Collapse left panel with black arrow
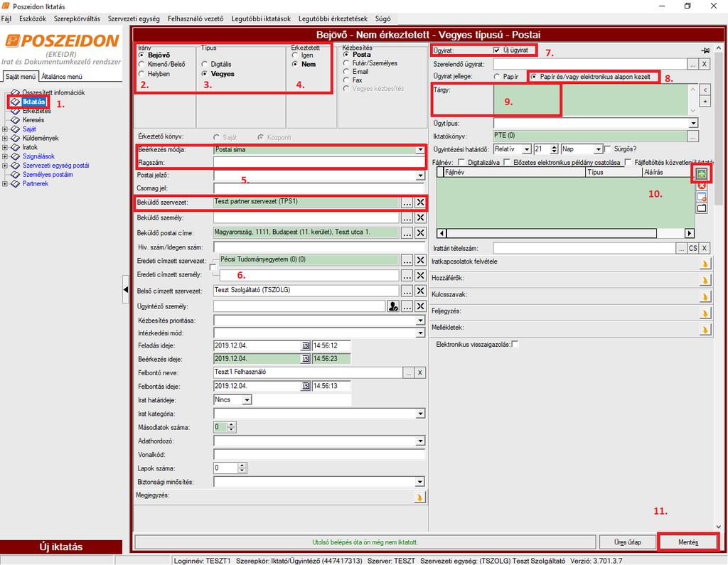728x565 pixels. click(x=125, y=289)
